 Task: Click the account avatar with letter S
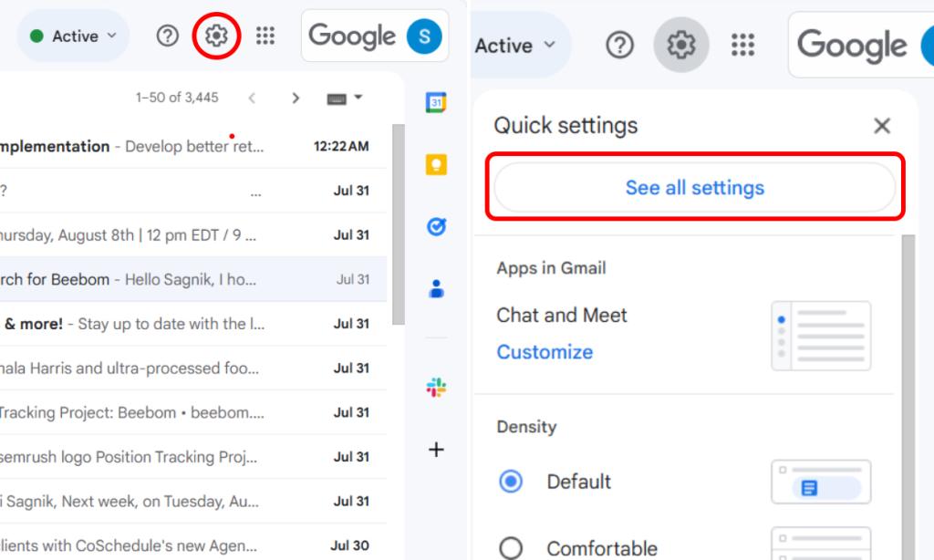point(424,36)
